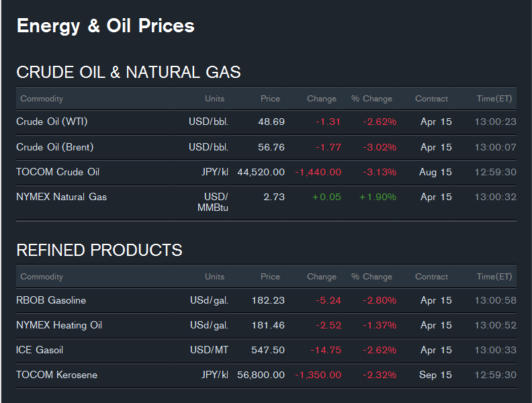Click Heating Oil change -2.52
This screenshot has height=403, width=532.
[328, 325]
